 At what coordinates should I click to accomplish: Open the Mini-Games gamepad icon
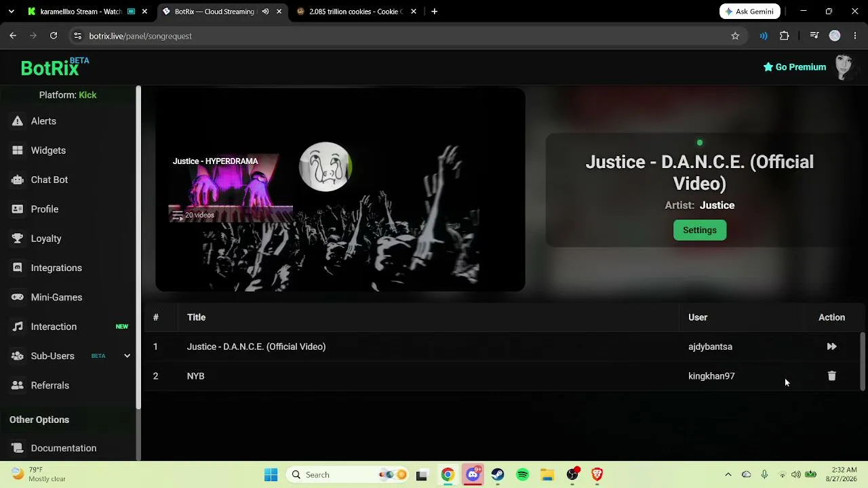point(18,298)
